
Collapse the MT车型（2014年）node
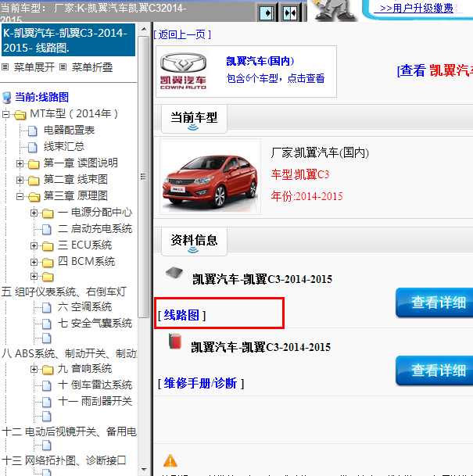coord(5,114)
